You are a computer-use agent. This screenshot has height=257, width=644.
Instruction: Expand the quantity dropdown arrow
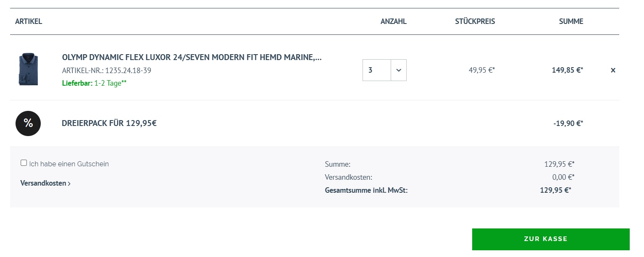click(399, 70)
